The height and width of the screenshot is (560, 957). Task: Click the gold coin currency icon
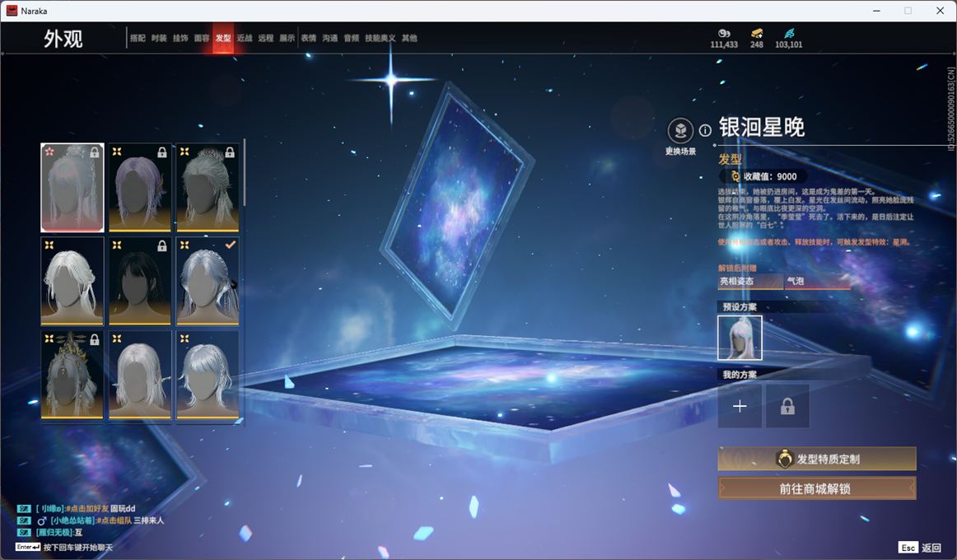click(x=724, y=34)
